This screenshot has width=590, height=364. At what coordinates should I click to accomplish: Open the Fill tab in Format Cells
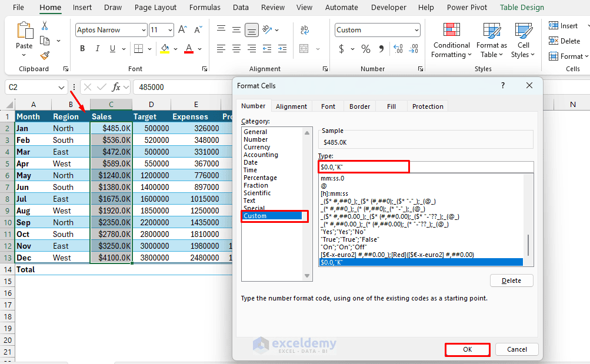tap(391, 106)
